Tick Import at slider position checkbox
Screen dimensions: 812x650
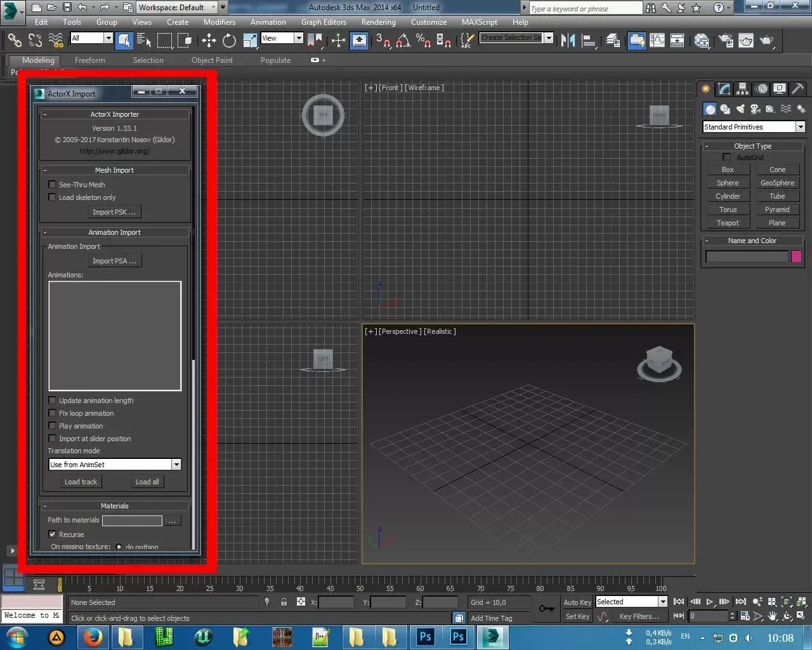pyautogui.click(x=52, y=439)
